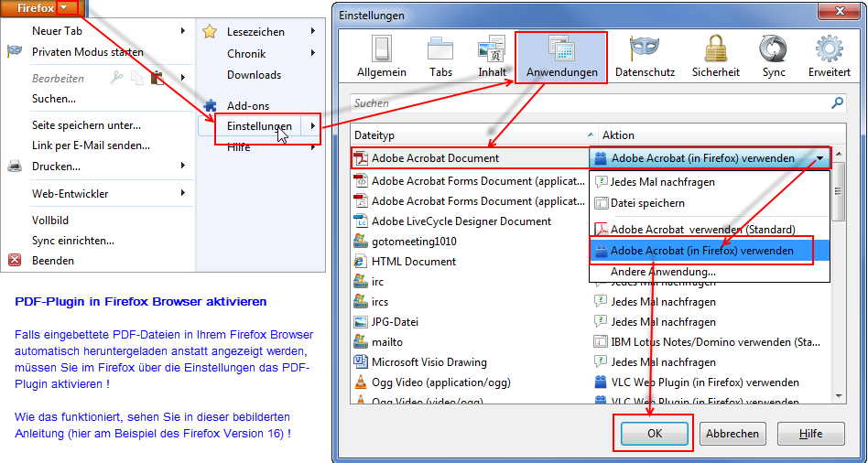Viewport: 868px width, 463px height.
Task: Expand the Chronik submenu arrow
Action: point(313,53)
